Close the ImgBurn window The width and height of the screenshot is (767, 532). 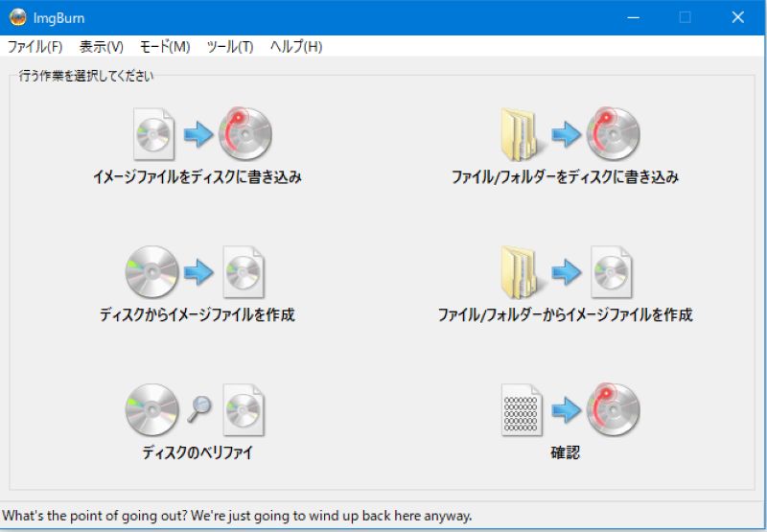pyautogui.click(x=737, y=17)
